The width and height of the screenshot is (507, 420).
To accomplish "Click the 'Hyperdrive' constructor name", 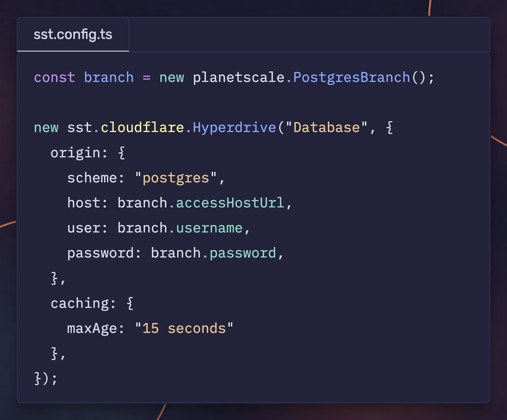I will [x=234, y=128].
